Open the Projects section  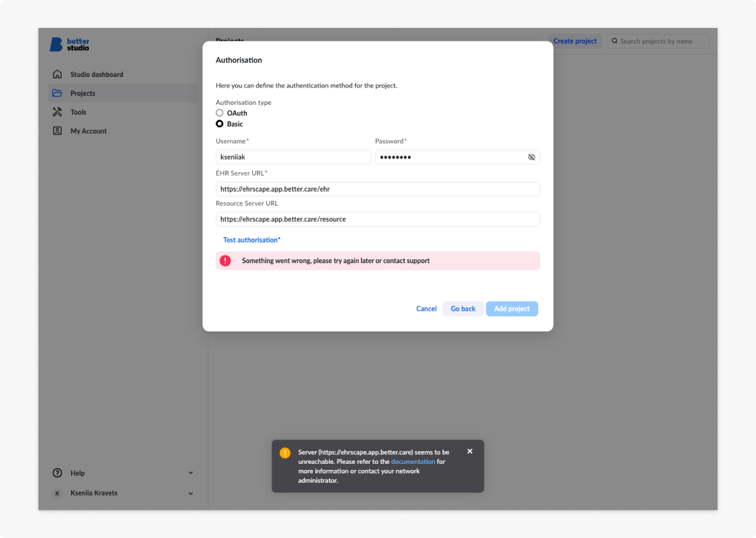point(123,93)
